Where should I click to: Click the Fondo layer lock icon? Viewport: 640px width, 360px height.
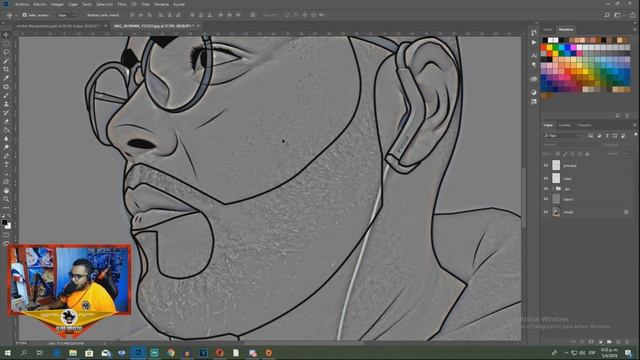[x=626, y=212]
